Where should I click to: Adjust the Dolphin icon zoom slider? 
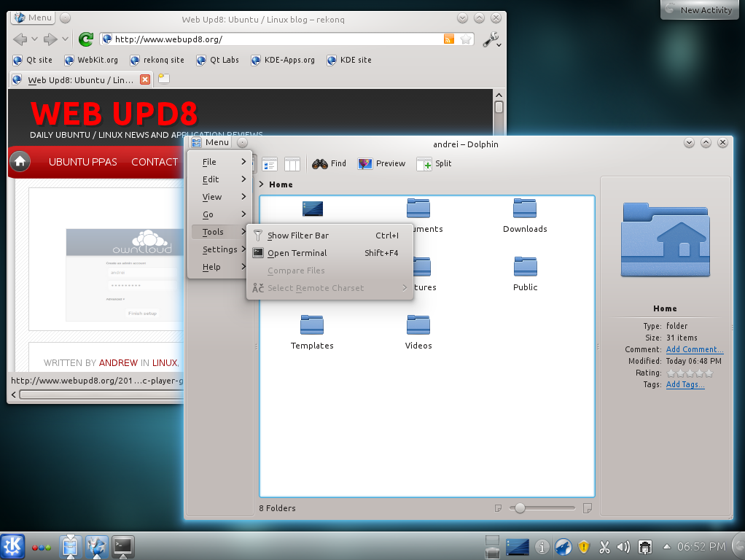tap(542, 508)
